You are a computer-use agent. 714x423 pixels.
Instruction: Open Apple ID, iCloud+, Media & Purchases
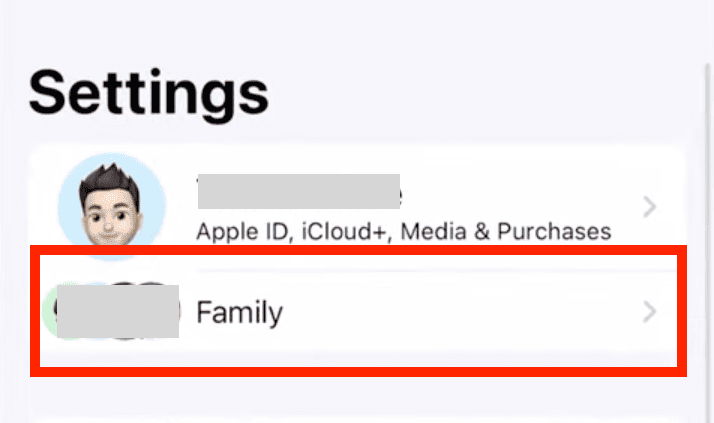point(403,231)
